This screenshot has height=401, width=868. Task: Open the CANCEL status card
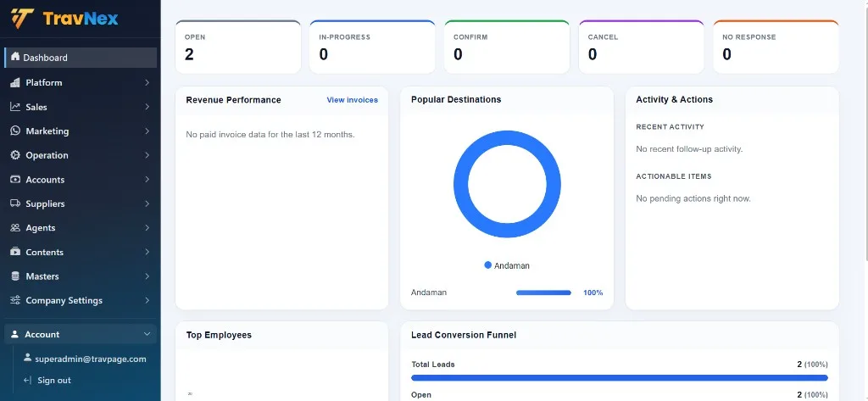tap(641, 47)
